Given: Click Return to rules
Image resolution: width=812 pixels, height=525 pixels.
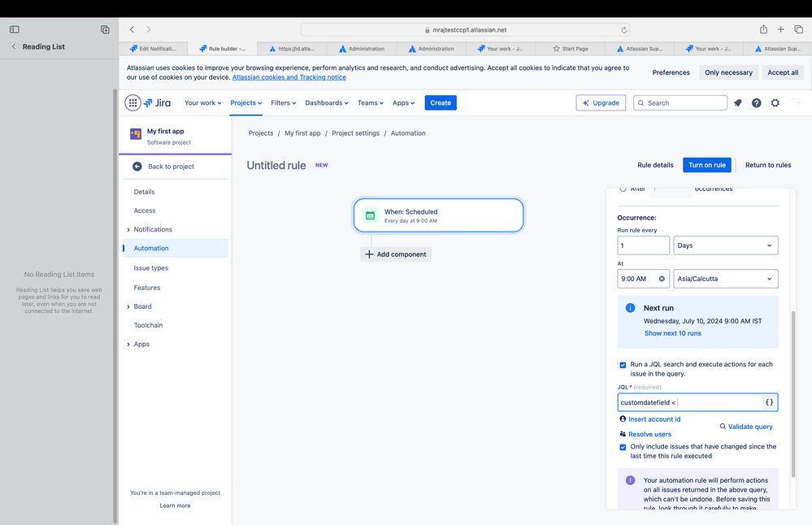Looking at the screenshot, I should point(768,165).
